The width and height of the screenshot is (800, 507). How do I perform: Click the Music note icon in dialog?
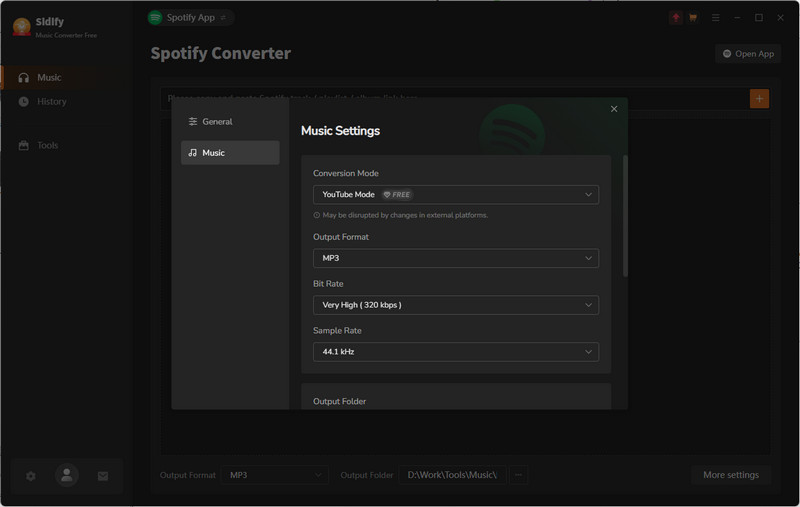[193, 153]
